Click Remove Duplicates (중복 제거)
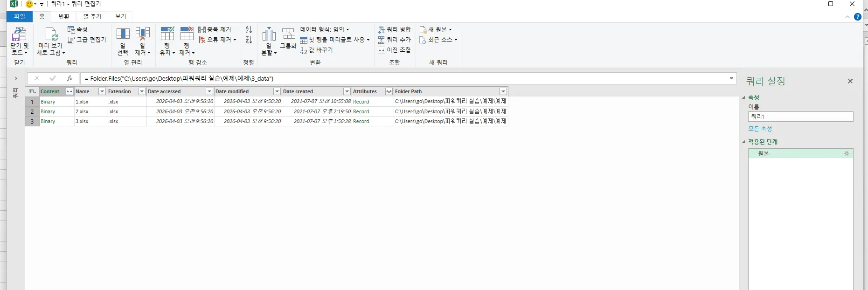The image size is (868, 290). (215, 29)
